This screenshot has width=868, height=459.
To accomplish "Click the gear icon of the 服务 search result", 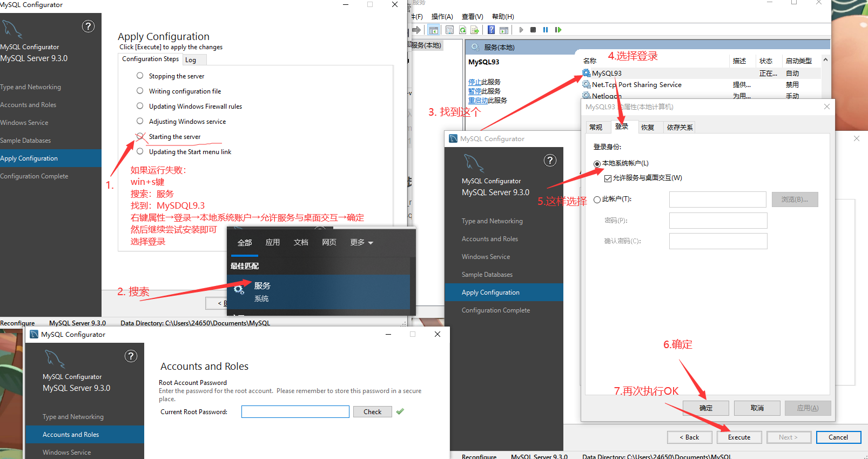I will pyautogui.click(x=239, y=290).
